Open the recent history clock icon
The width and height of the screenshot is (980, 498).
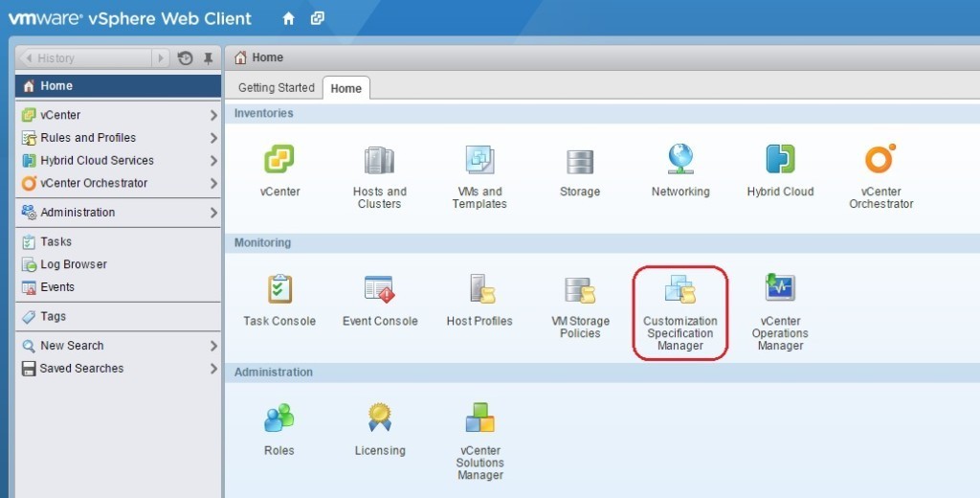185,58
